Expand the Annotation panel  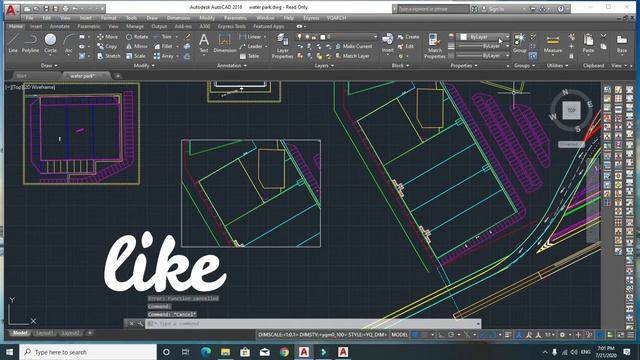coord(231,65)
